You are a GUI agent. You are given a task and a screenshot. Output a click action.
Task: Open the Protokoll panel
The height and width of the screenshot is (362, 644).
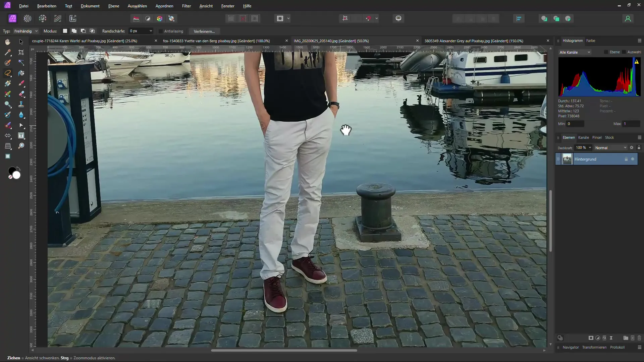point(617,347)
